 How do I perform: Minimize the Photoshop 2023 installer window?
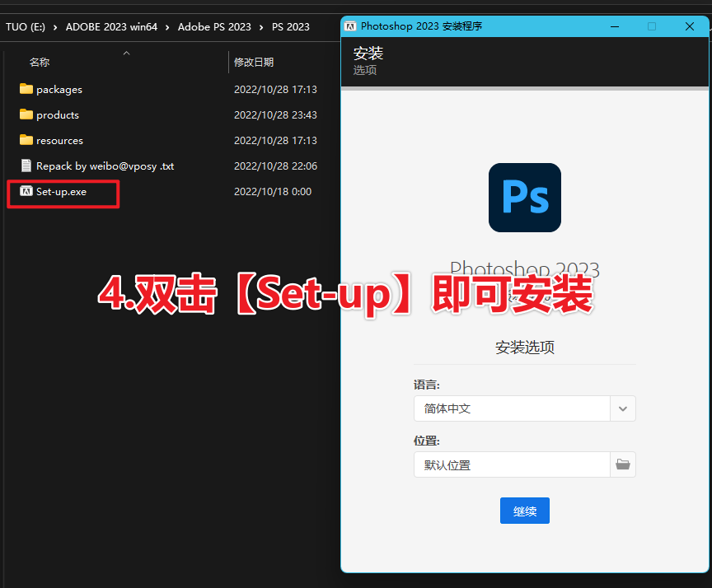pos(615,26)
